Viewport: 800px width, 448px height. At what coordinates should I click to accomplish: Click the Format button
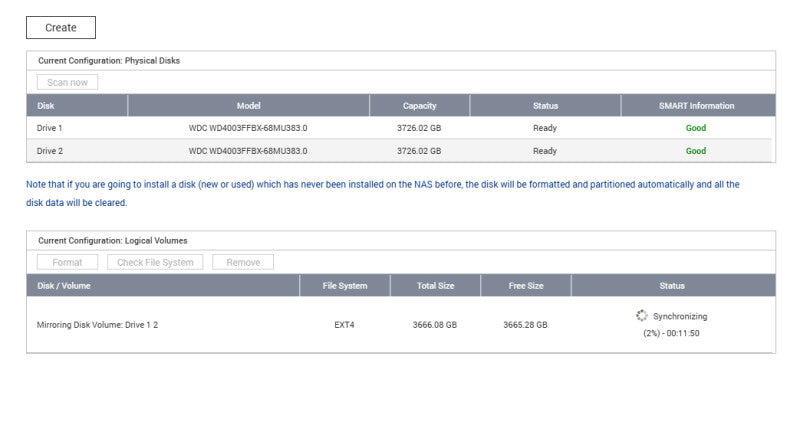(67, 262)
